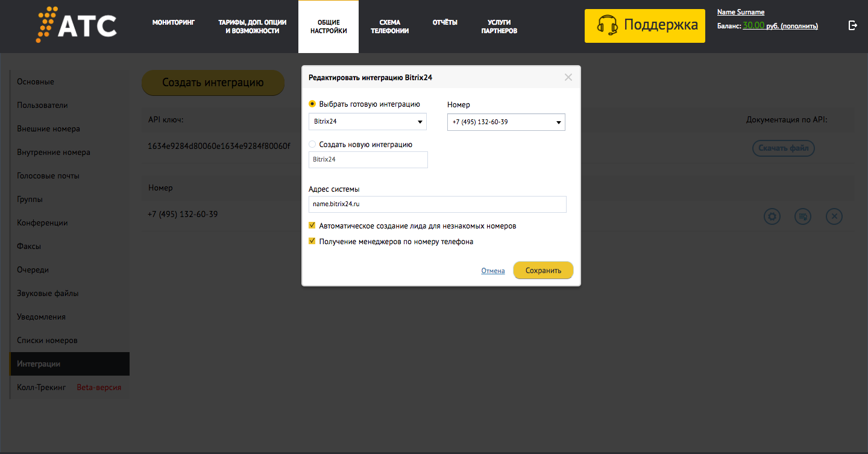868x454 pixels.
Task: Cancel editing via the Отмена link
Action: coord(493,271)
